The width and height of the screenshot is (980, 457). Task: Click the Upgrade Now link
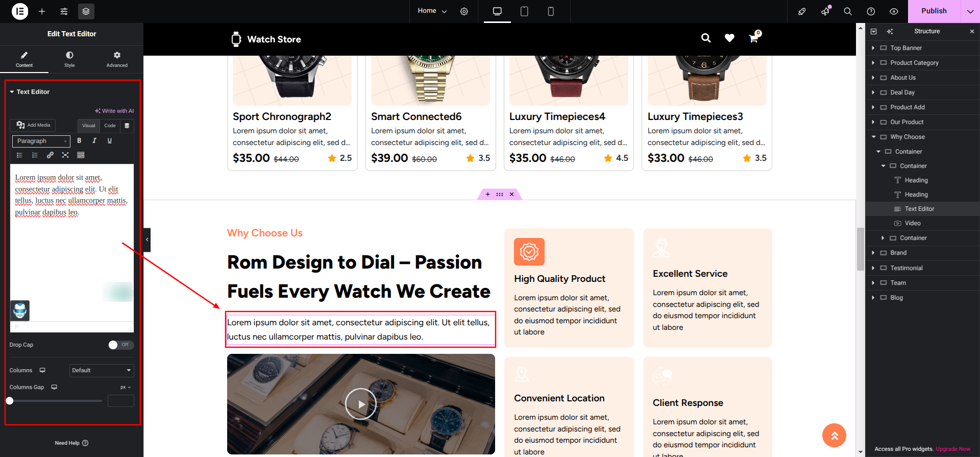[953, 449]
